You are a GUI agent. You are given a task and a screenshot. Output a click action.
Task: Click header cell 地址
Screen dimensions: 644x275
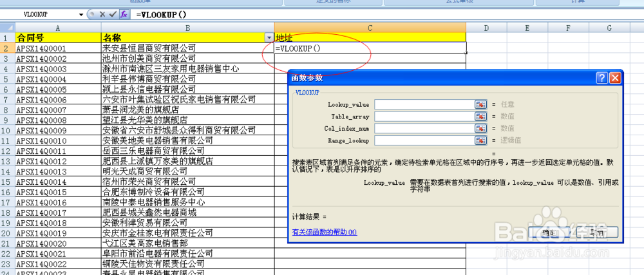(x=370, y=38)
